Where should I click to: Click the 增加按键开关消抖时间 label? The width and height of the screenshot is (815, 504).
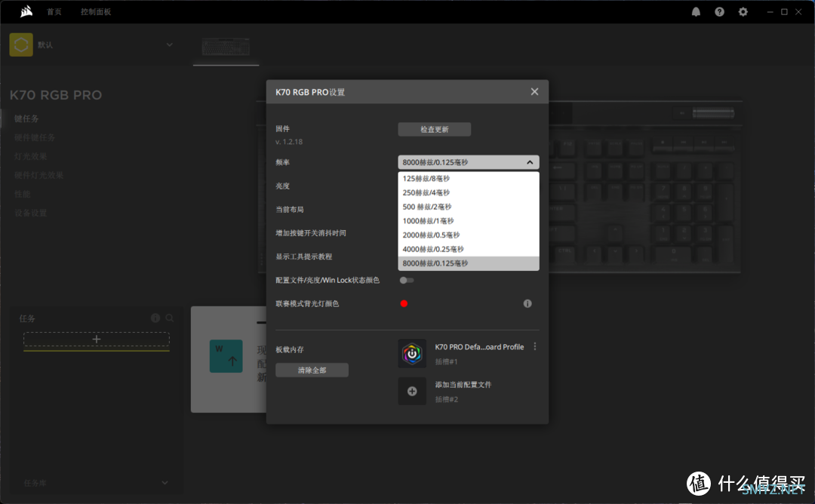click(x=311, y=233)
